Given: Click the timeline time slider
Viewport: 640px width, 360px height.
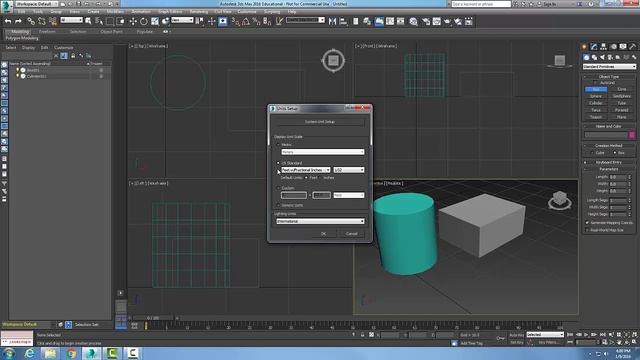Looking at the screenshot, I should 153,318.
